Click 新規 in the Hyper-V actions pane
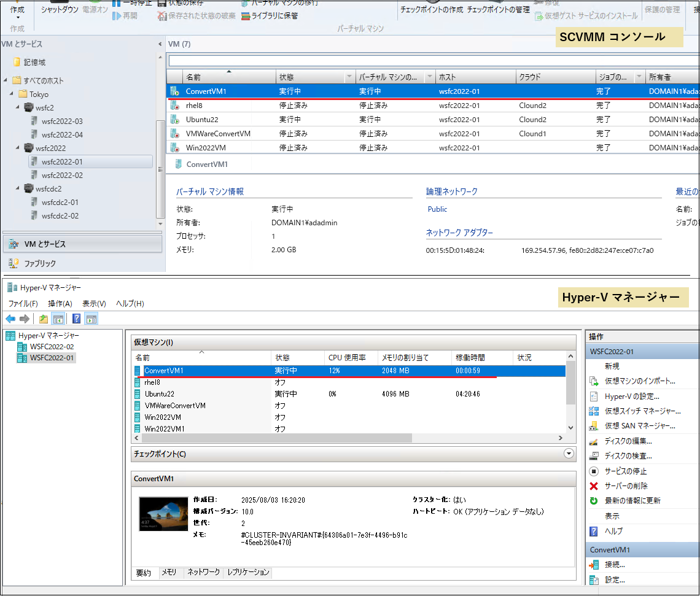700x596 pixels. point(612,366)
